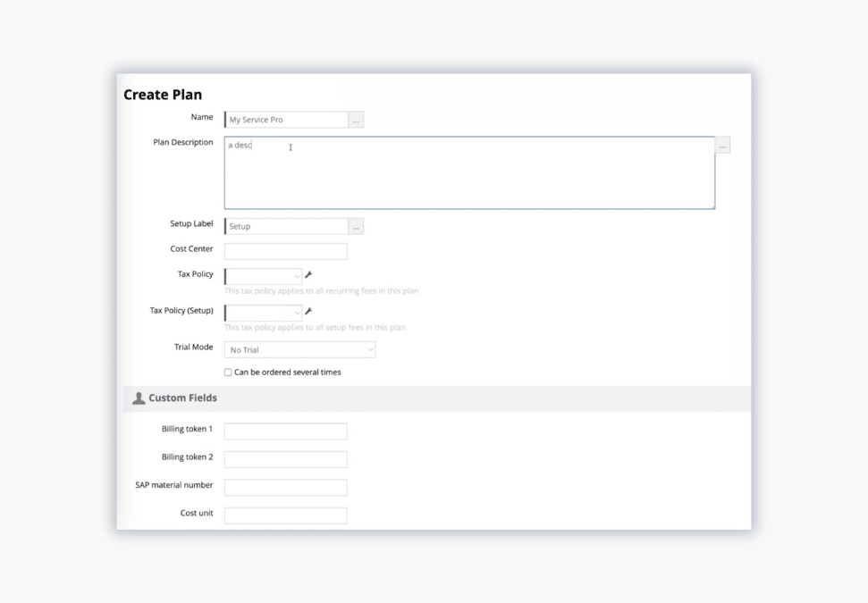Click the ellipsis button beside Plan Description
The image size is (868, 603).
(x=722, y=146)
